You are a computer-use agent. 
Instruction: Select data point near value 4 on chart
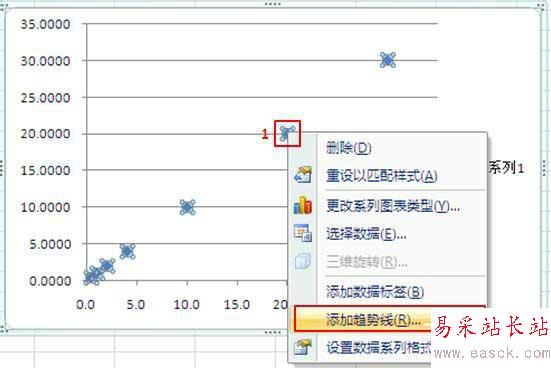tap(127, 252)
